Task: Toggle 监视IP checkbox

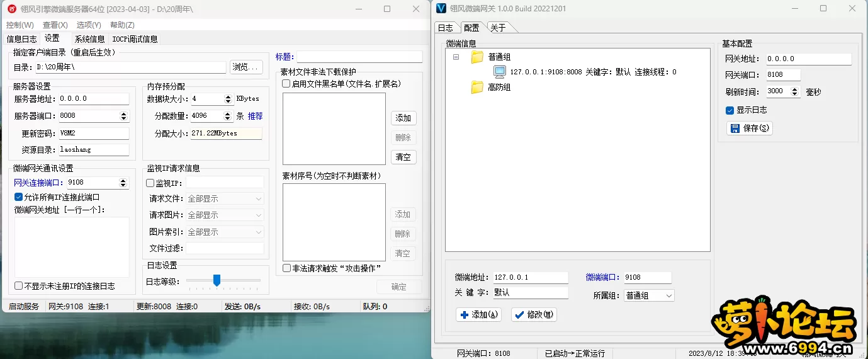Action: tap(150, 183)
